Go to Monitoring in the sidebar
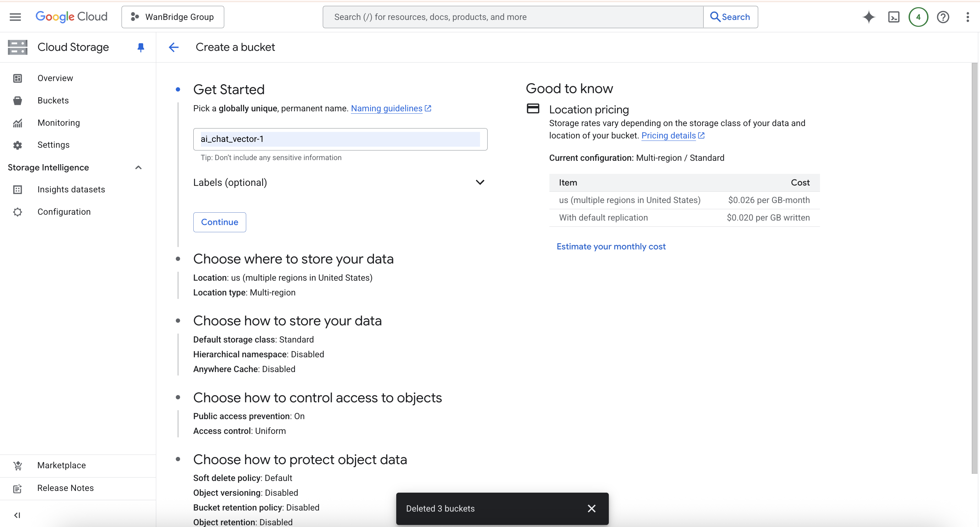This screenshot has width=980, height=527. 59,123
